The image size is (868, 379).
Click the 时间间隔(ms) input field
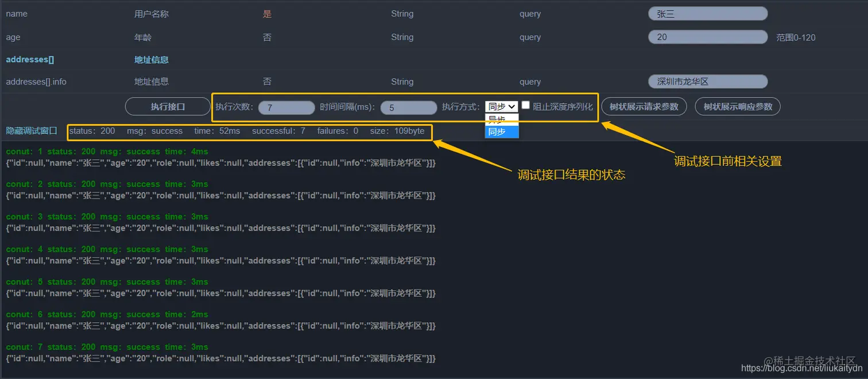click(409, 107)
